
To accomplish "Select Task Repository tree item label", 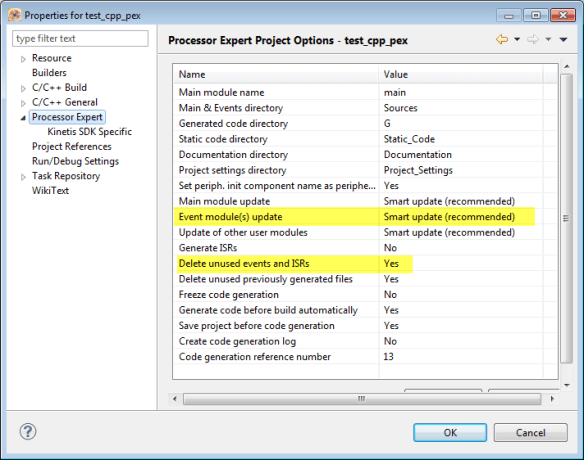I will click(x=66, y=176).
